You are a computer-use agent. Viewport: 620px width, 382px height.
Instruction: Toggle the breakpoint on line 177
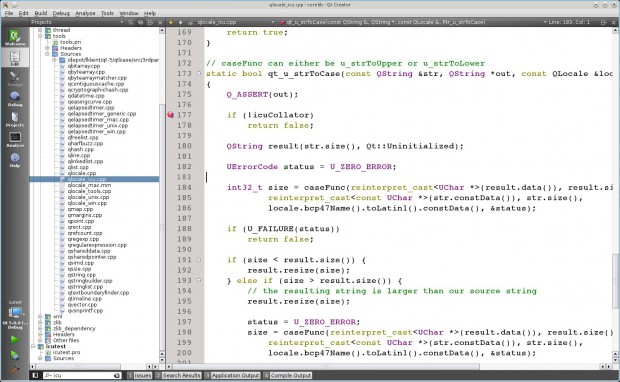pos(170,115)
